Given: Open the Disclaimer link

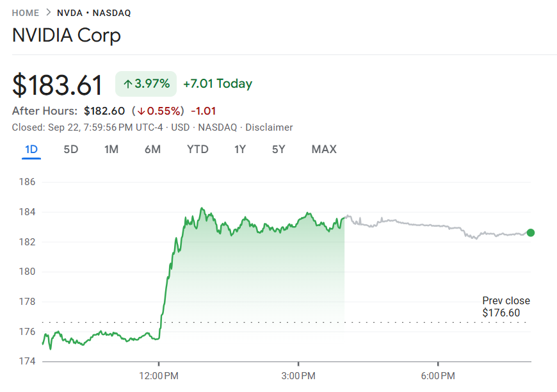Looking at the screenshot, I should (269, 127).
